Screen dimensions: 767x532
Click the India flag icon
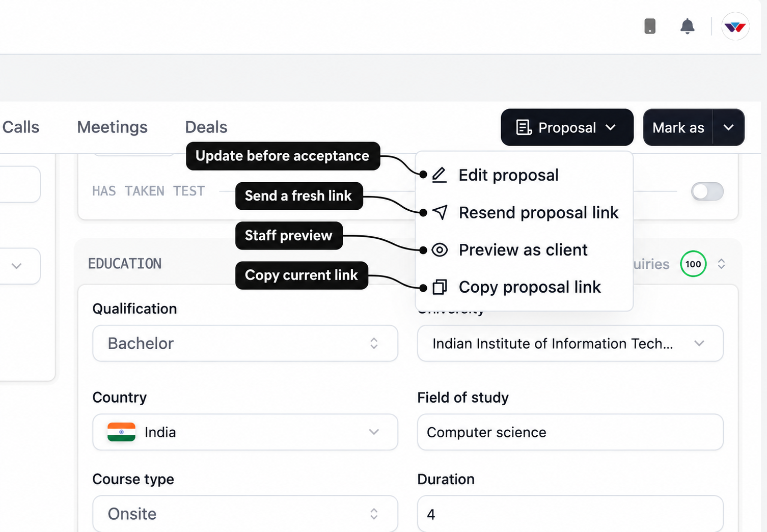tap(121, 432)
